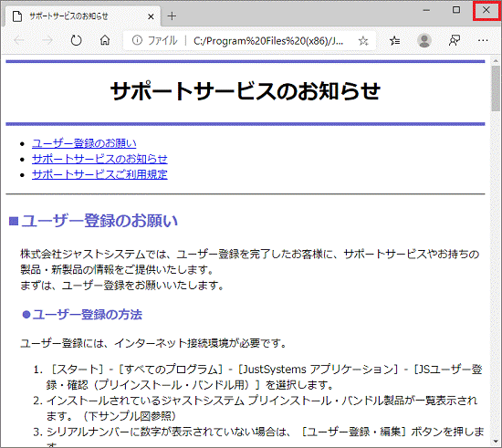Click the site information icon beside ファイル
Screen dimensions: 502x448
tap(137, 40)
